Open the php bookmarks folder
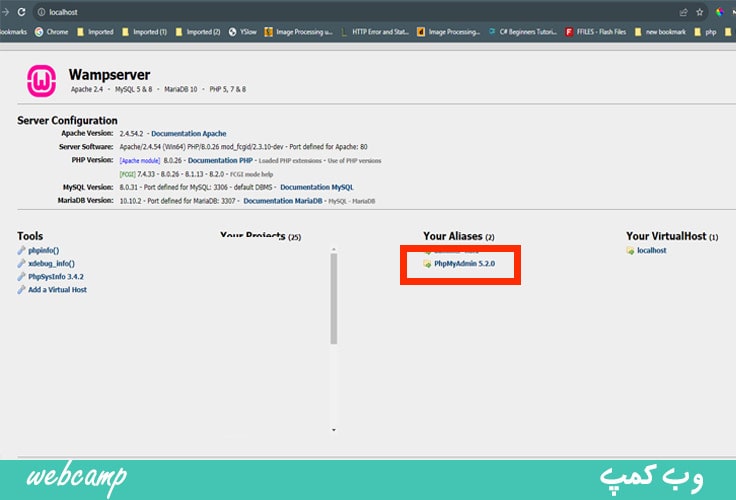This screenshot has width=736, height=500. coord(705,32)
